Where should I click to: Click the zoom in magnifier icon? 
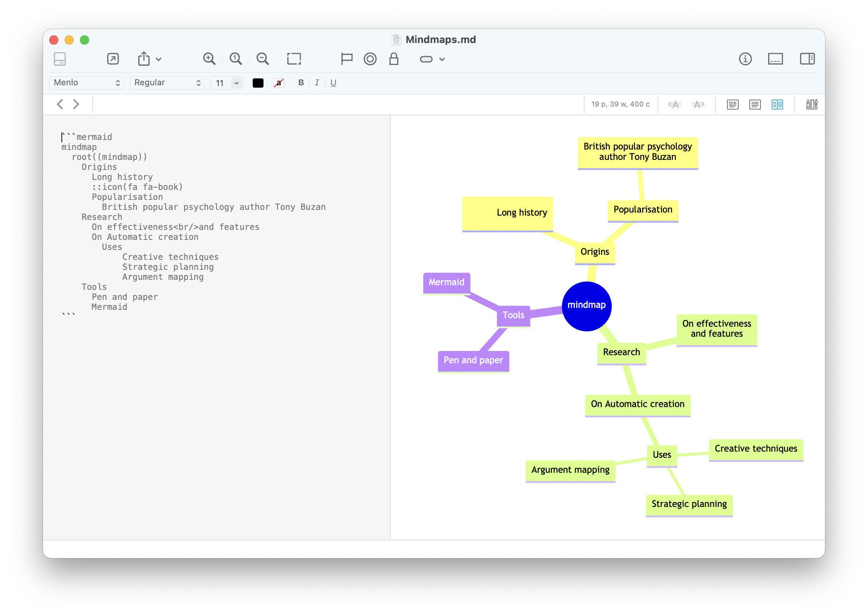tap(209, 58)
